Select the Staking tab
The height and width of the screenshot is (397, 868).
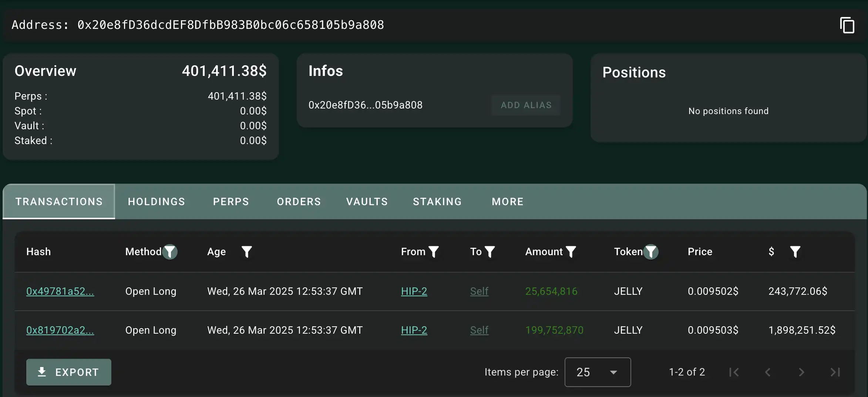pyautogui.click(x=437, y=201)
